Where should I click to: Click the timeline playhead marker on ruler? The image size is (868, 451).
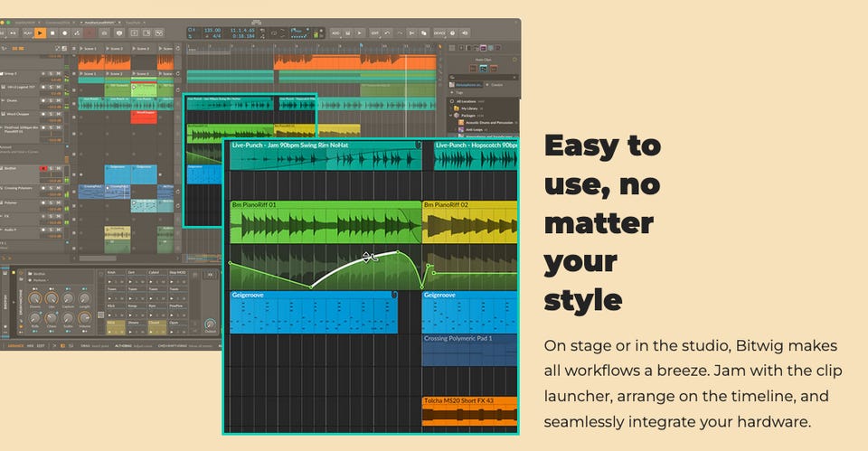coord(361,45)
